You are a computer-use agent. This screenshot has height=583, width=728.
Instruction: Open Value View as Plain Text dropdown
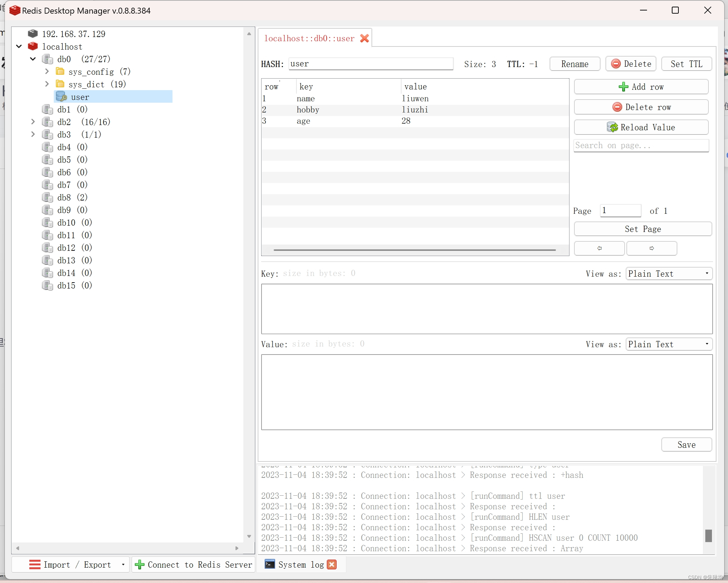(x=669, y=344)
